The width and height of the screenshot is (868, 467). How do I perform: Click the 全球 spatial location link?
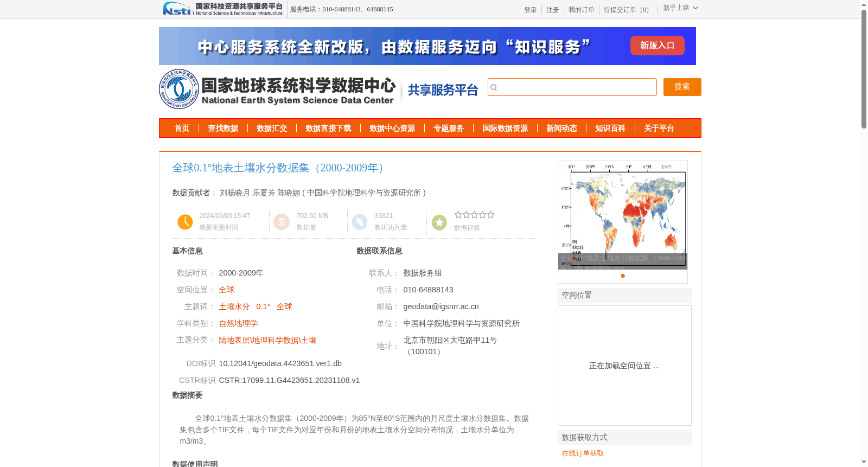coord(227,290)
